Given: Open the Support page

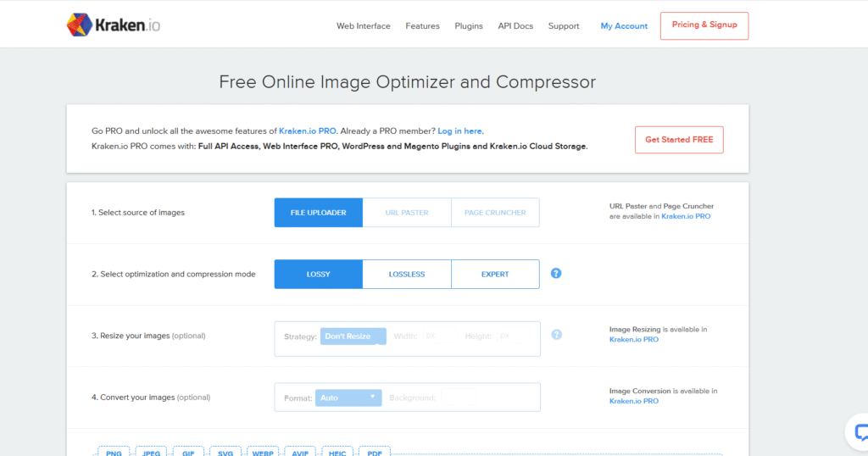Looking at the screenshot, I should [x=564, y=26].
